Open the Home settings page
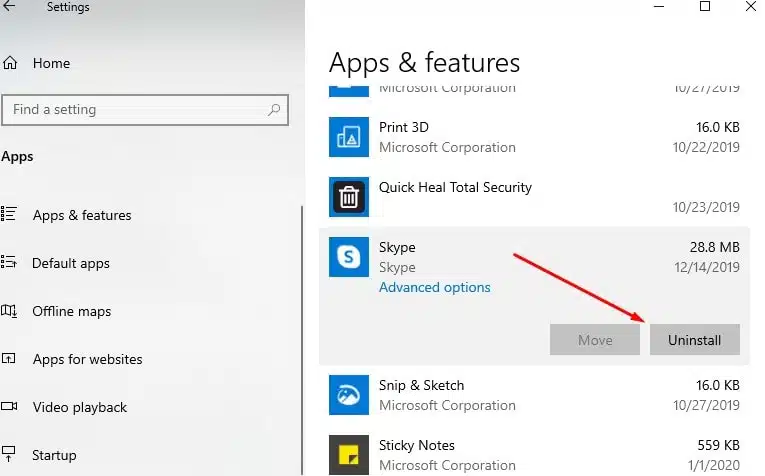 point(51,63)
